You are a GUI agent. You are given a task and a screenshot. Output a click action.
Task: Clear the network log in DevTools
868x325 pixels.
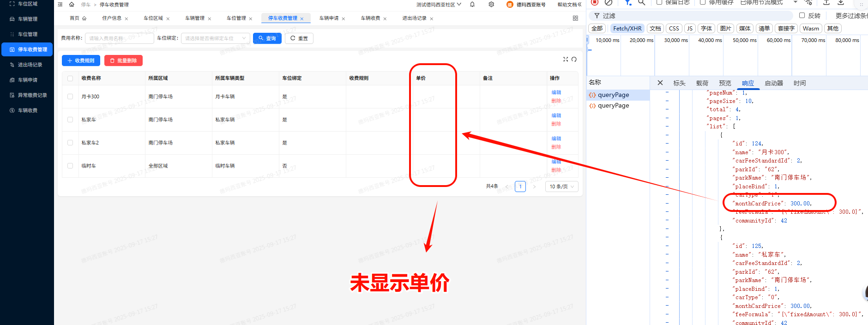click(x=609, y=2)
